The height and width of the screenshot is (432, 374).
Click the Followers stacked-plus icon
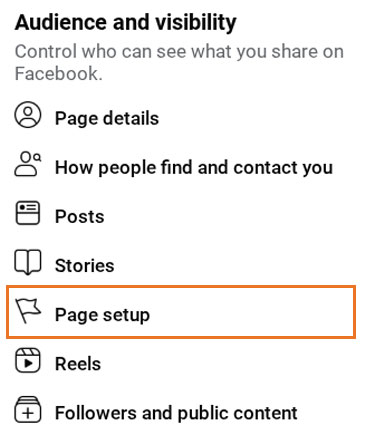(x=28, y=409)
